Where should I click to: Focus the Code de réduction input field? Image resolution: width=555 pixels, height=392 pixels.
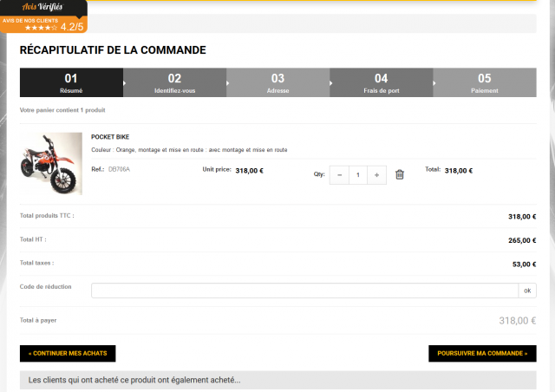[304, 291]
